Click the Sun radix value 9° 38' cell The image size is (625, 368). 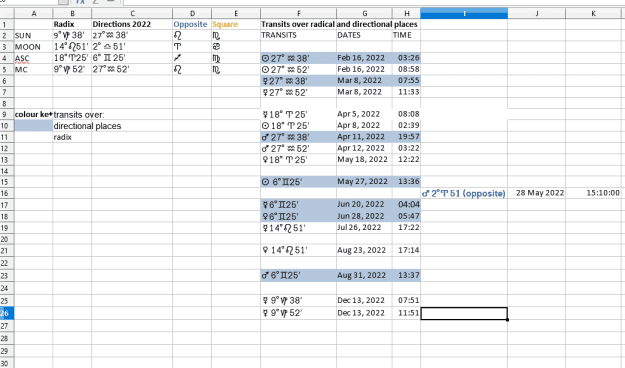(72, 35)
